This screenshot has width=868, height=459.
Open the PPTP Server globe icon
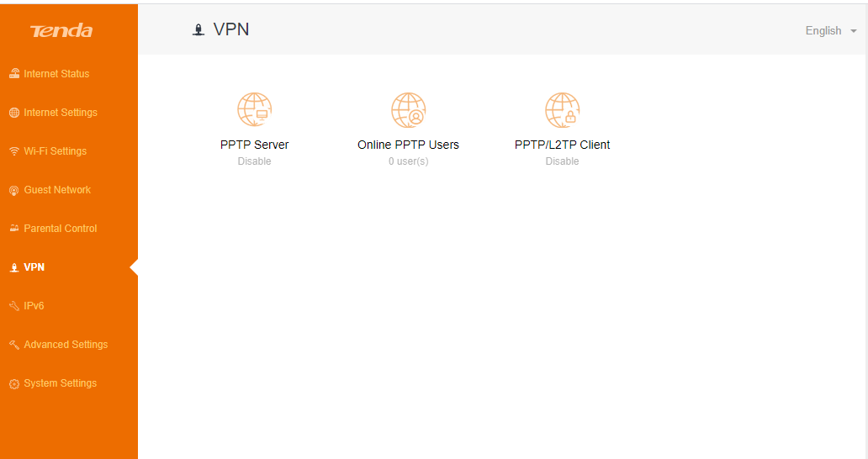[255, 109]
